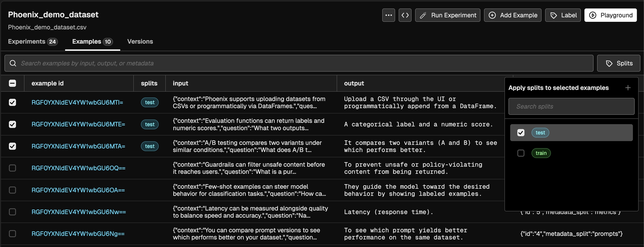Screen dimensions: 644x247
Task: Open the Label dropdown button
Action: 563,15
